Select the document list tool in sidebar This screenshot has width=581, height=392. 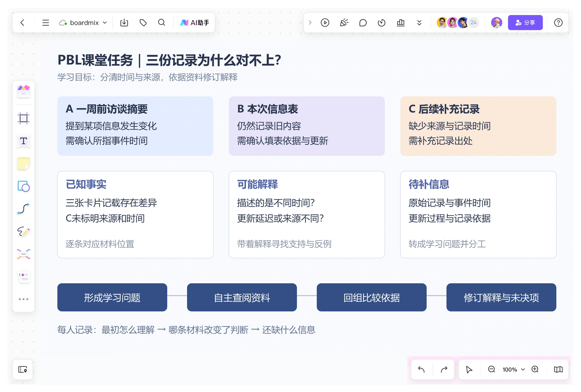[x=24, y=277]
